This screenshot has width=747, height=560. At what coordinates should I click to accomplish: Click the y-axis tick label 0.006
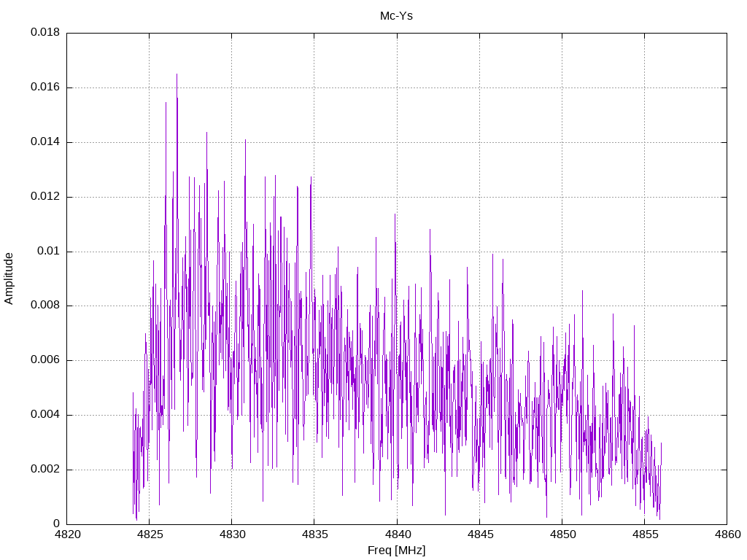point(45,360)
